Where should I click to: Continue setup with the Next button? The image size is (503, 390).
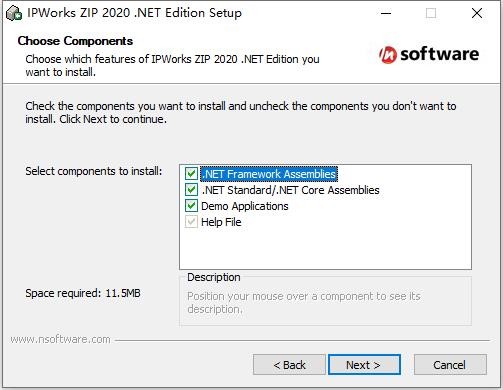[x=364, y=365]
